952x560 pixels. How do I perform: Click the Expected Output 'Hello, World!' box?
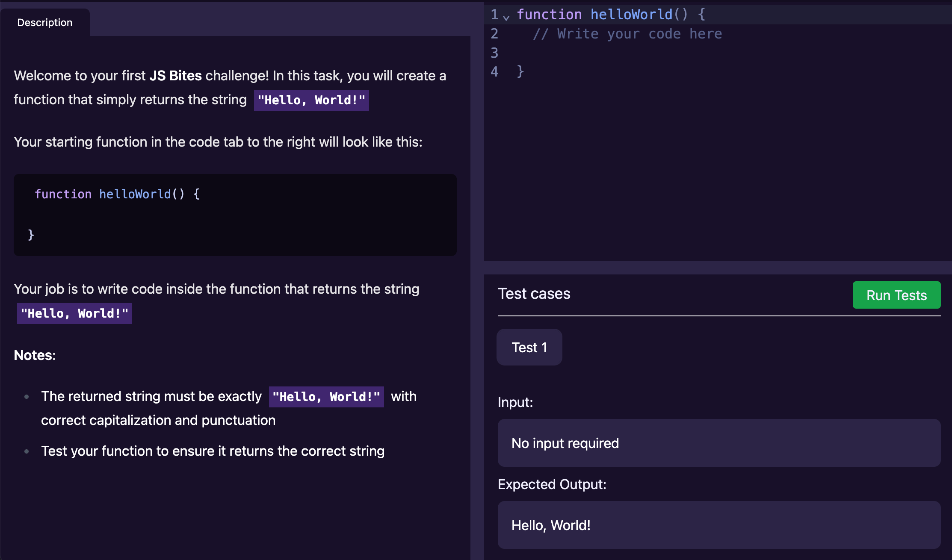pyautogui.click(x=718, y=525)
